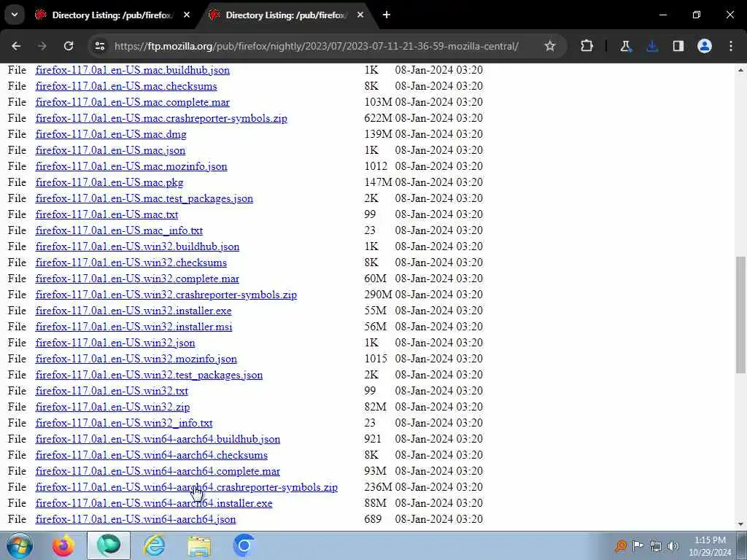Open the green globe browser taskbar icon

pyautogui.click(x=109, y=545)
